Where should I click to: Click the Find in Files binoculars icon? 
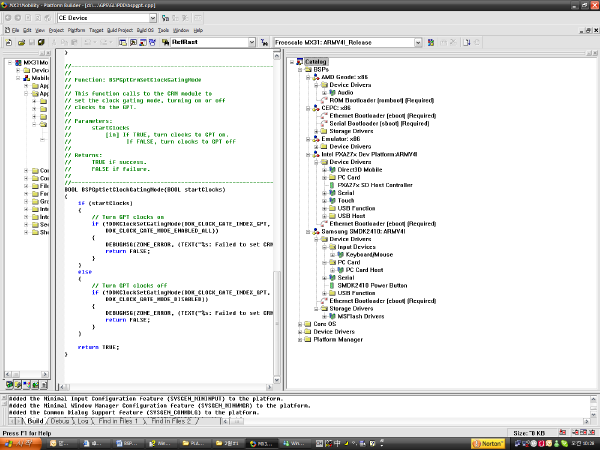(x=166, y=42)
